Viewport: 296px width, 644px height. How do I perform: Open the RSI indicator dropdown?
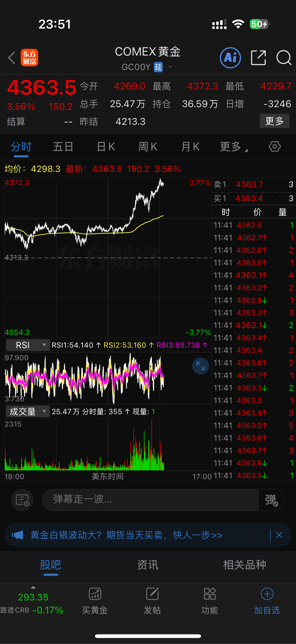[x=27, y=345]
